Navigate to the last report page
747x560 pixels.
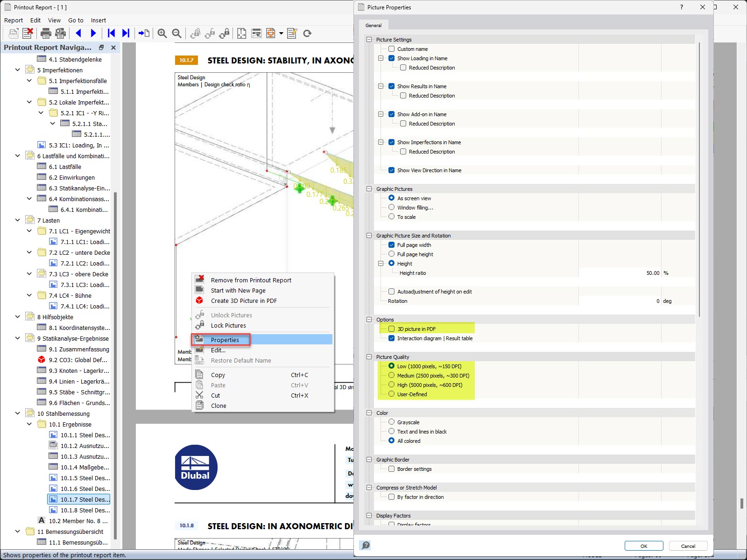click(125, 33)
